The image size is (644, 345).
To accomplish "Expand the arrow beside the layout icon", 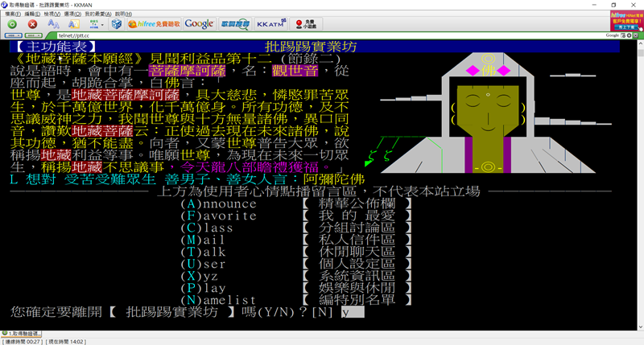I will [102, 25].
